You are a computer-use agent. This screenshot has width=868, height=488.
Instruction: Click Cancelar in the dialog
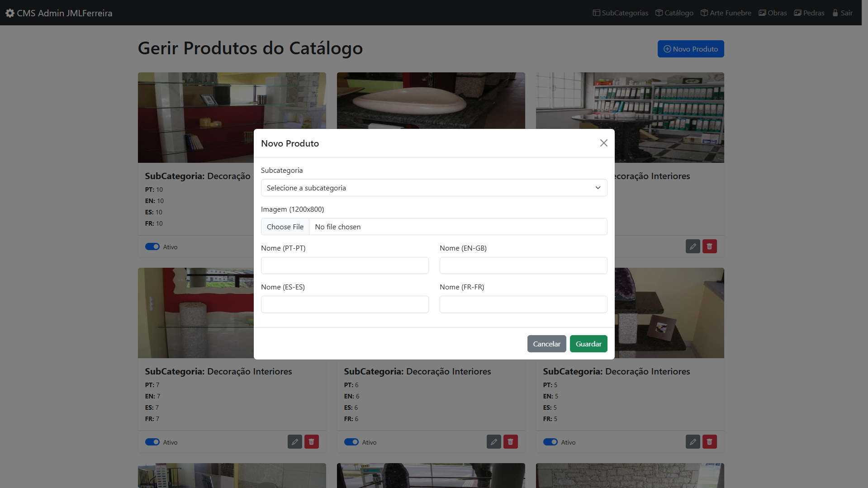546,344
